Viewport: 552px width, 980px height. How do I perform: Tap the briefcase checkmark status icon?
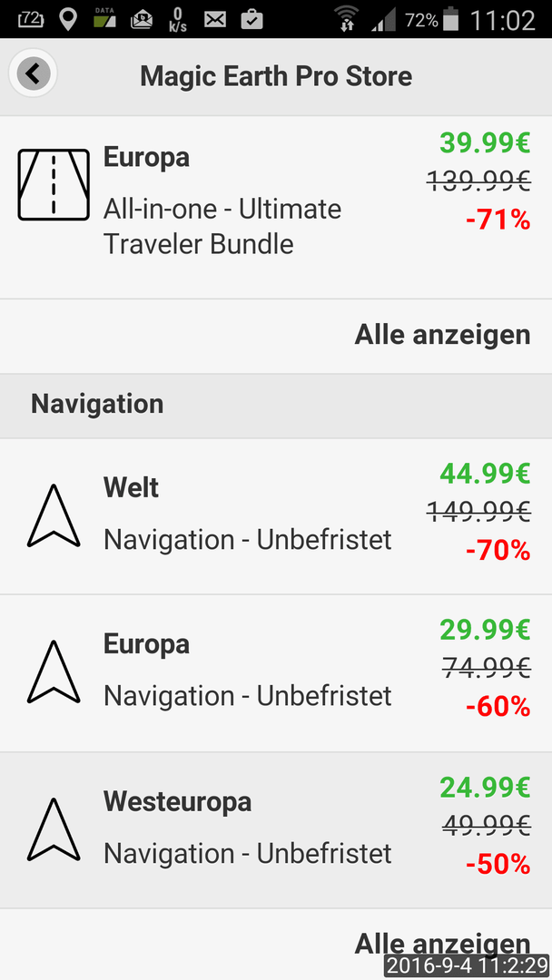[251, 19]
